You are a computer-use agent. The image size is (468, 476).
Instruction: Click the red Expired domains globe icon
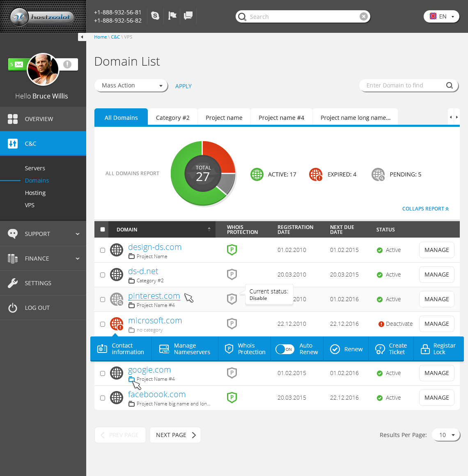316,174
